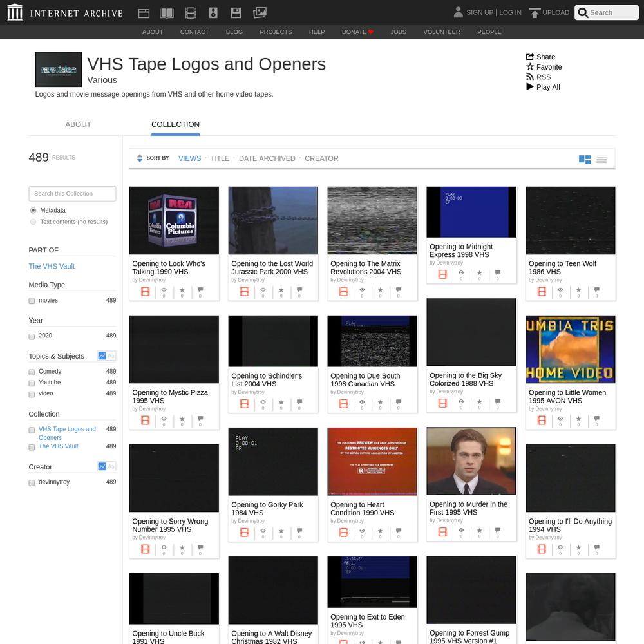
Task: Sort results by CREATOR
Action: 321,158
